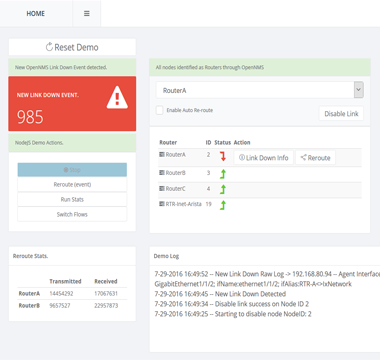Click RouterB green up status arrow
This screenshot has width=380, height=360.
[x=223, y=174]
